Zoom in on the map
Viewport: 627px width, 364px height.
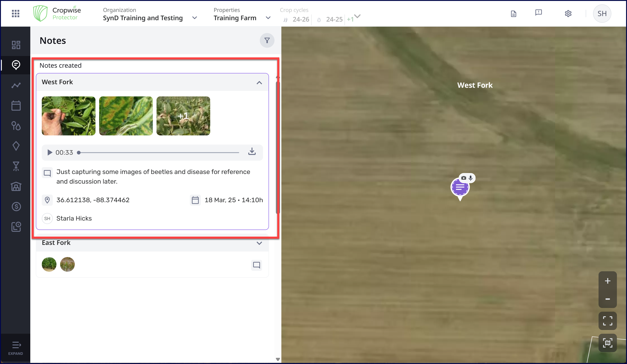(x=607, y=281)
